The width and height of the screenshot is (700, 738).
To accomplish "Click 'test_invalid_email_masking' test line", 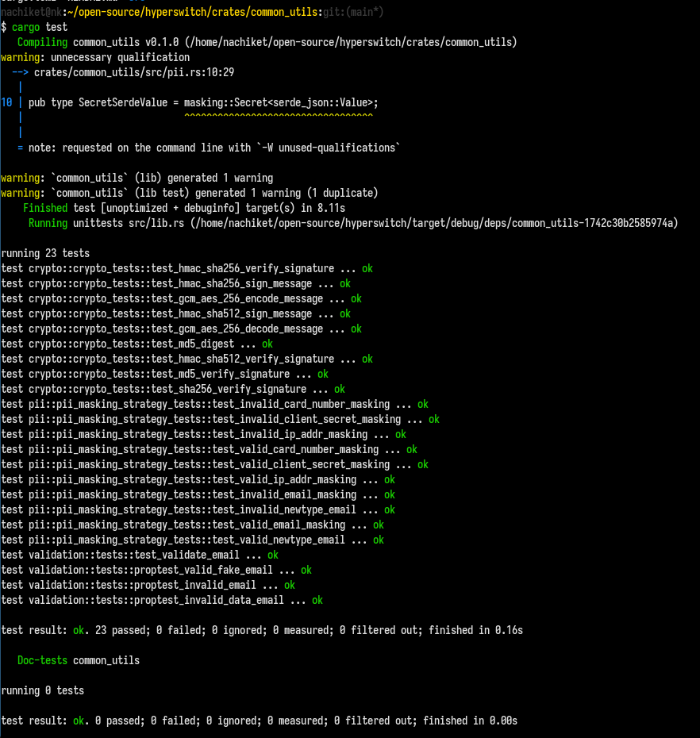I will [x=198, y=494].
